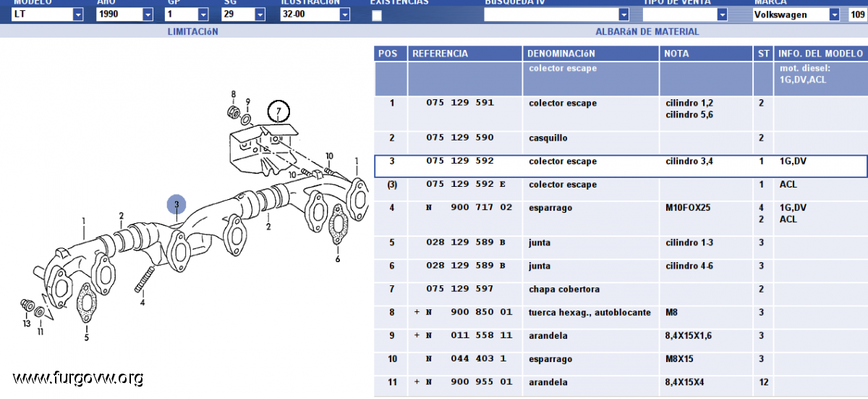
Task: Select reference 075 129 597
Action: click(x=460, y=289)
